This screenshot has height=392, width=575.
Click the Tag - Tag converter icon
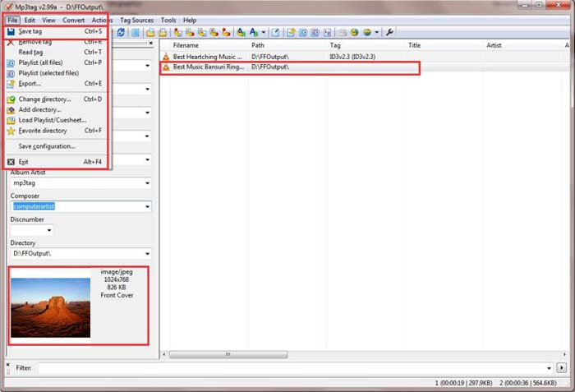(226, 32)
